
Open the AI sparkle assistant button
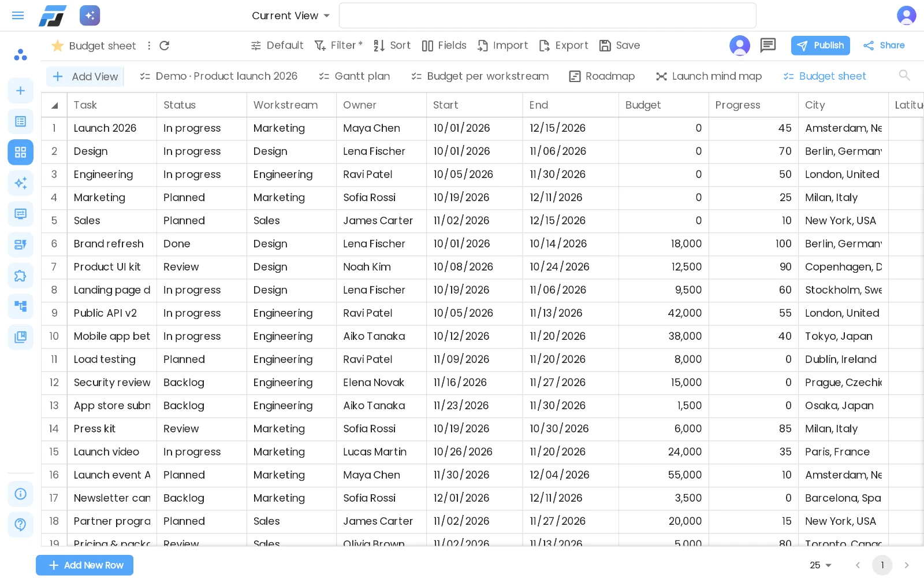90,16
